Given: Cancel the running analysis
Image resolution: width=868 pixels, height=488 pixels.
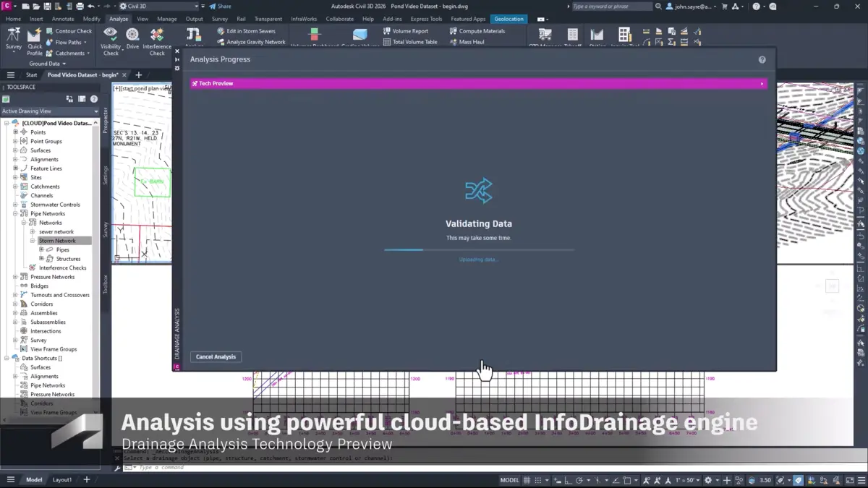Looking at the screenshot, I should (x=216, y=357).
